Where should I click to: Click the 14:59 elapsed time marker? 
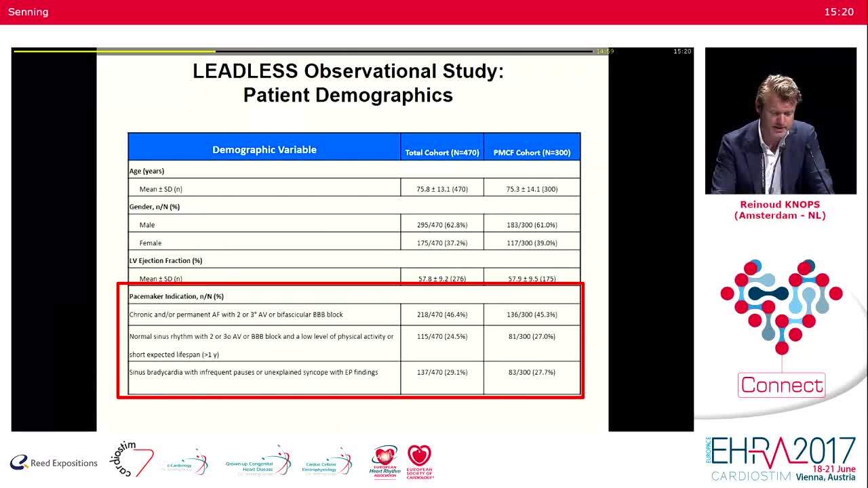pyautogui.click(x=605, y=52)
